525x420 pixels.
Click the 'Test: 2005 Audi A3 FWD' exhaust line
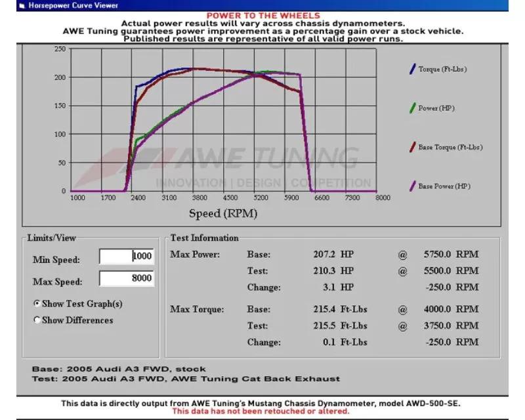pyautogui.click(x=186, y=379)
